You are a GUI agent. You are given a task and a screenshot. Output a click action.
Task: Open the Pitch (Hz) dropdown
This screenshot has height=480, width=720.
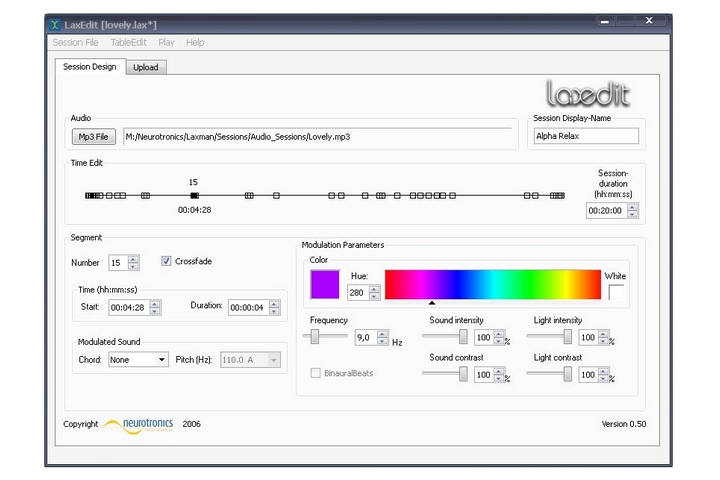250,360
